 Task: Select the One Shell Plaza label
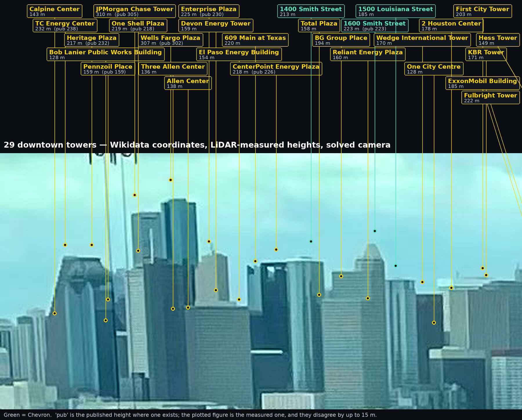coord(138,26)
